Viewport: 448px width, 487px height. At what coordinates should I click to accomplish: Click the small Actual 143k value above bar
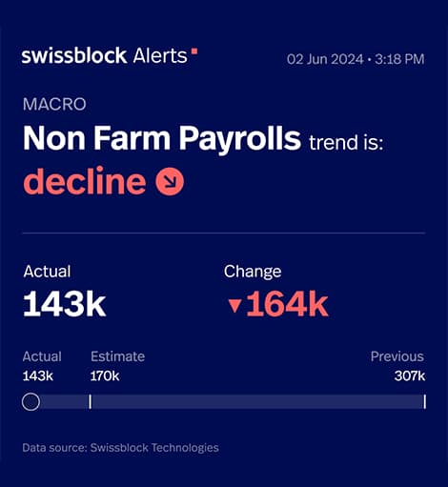(x=38, y=376)
